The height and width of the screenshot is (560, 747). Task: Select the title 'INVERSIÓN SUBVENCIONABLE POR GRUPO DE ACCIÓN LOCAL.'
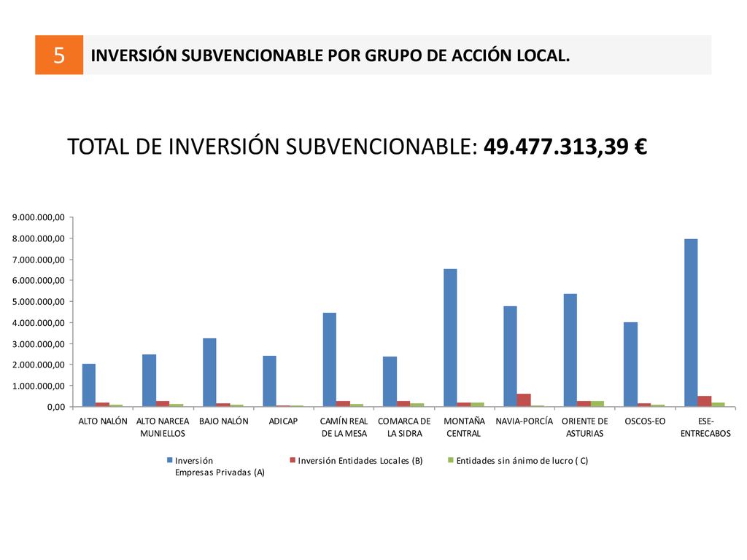click(x=330, y=55)
